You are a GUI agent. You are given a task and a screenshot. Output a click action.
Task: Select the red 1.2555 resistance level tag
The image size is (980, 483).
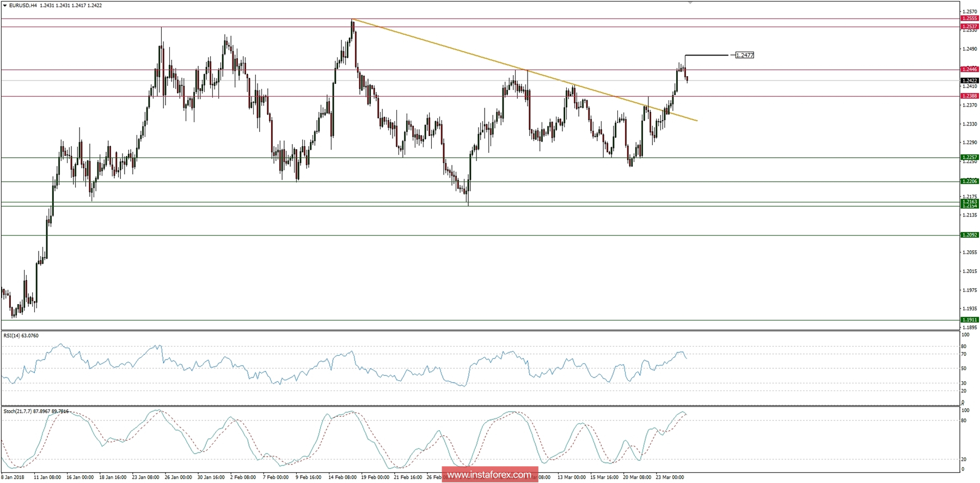969,18
